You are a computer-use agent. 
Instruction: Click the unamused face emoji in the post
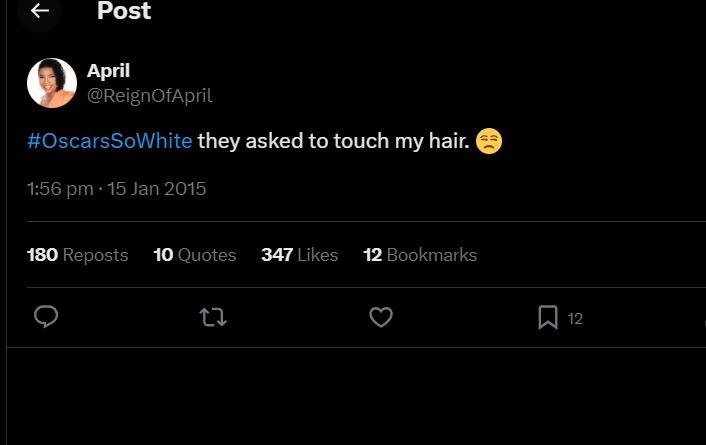[488, 141]
